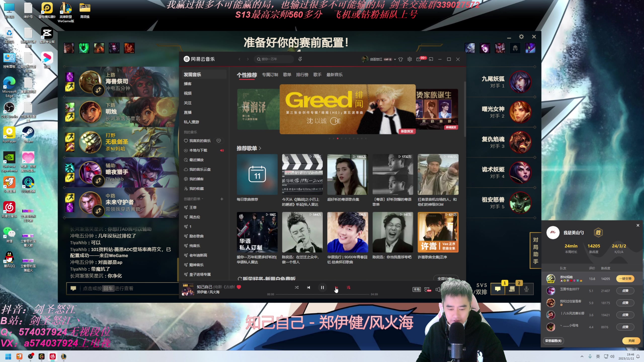This screenshot has width=644, height=362.
Task: Open 荣誉截图(6) button
Action: (553, 341)
